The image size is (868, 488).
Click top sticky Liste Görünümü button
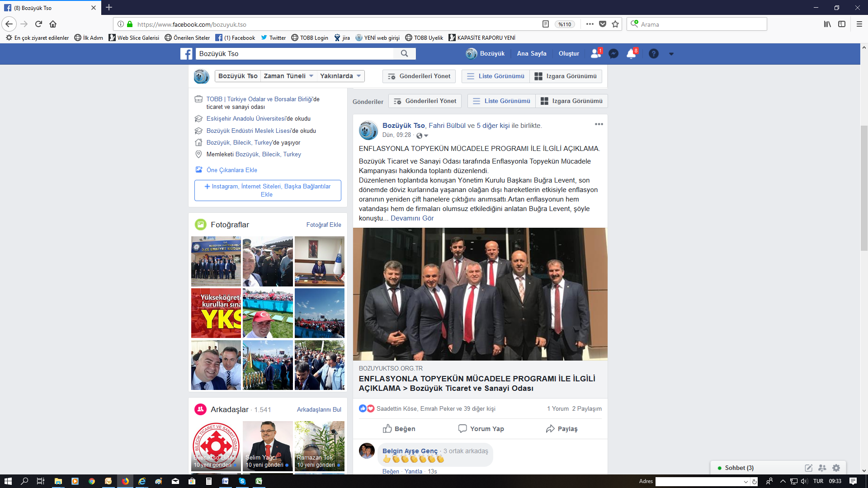pos(496,76)
